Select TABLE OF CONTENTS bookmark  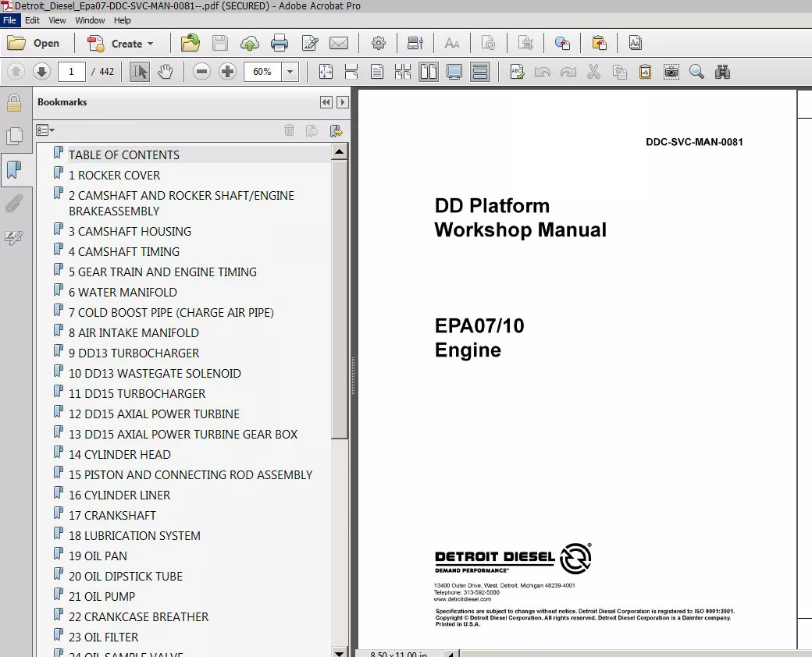tap(124, 154)
